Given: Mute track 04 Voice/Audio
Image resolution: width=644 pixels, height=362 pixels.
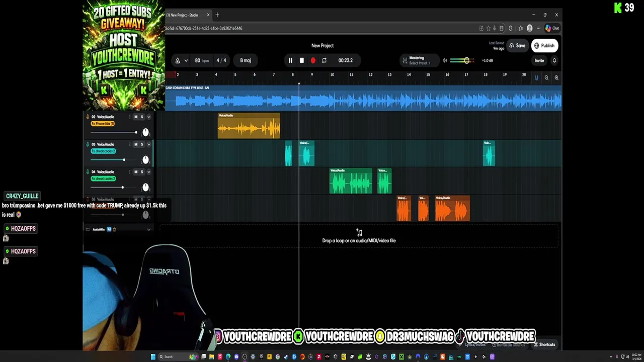Looking at the screenshot, I should click(x=135, y=172).
